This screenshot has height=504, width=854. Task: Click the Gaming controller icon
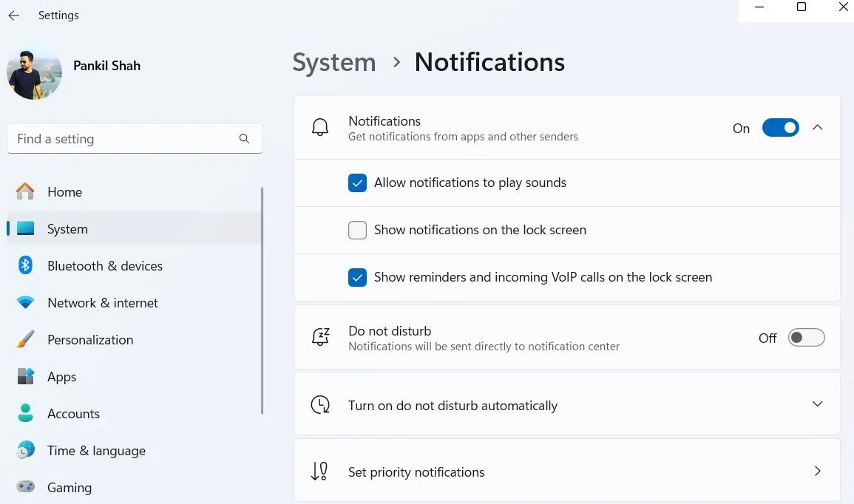(x=25, y=487)
